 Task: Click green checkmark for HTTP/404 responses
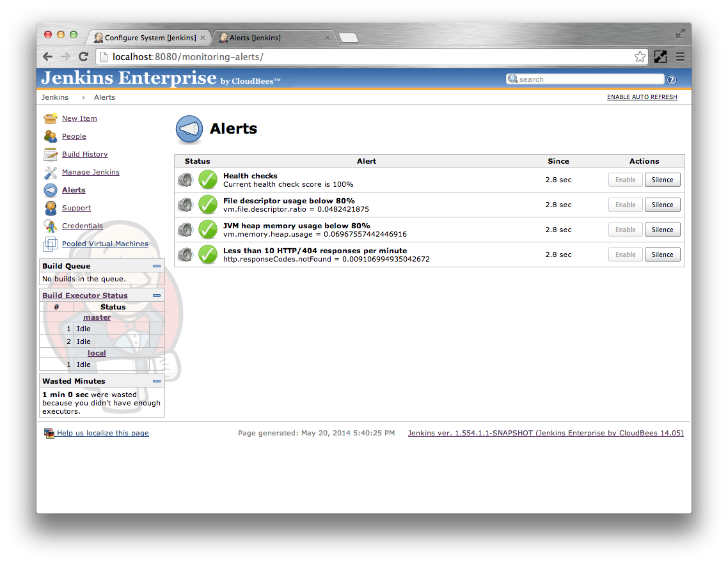click(207, 255)
